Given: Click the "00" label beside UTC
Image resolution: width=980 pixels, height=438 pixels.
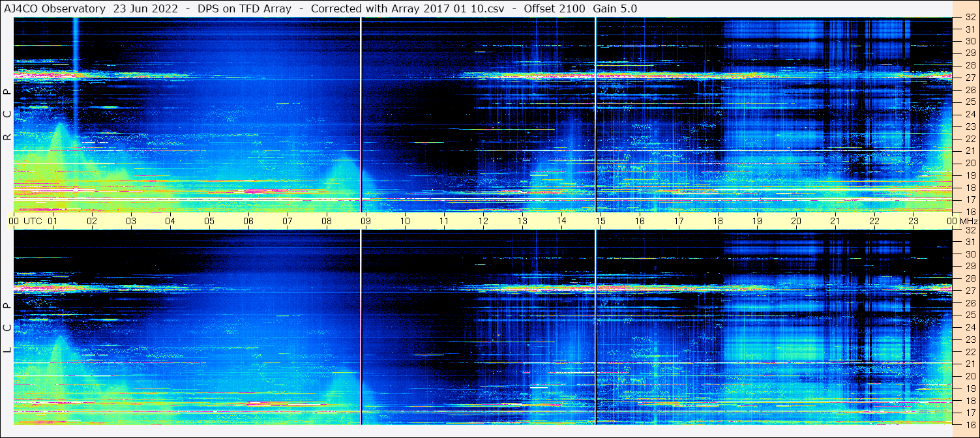Looking at the screenshot, I should pyautogui.click(x=14, y=221).
